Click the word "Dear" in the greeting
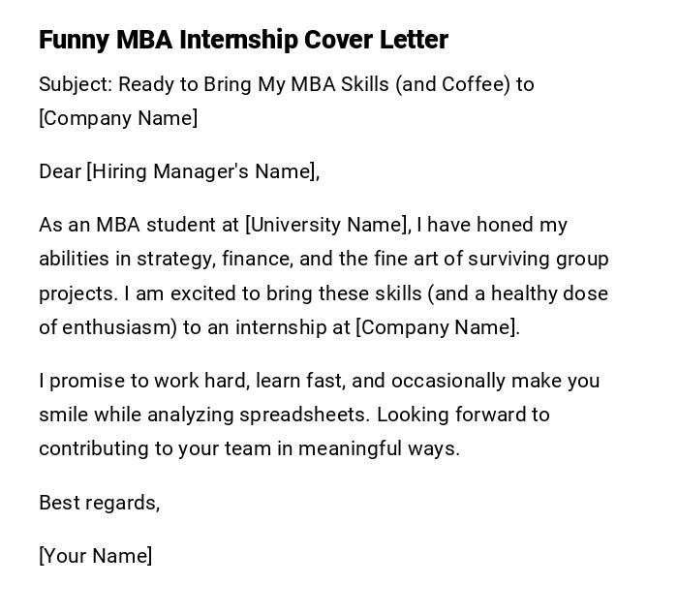 (60, 171)
